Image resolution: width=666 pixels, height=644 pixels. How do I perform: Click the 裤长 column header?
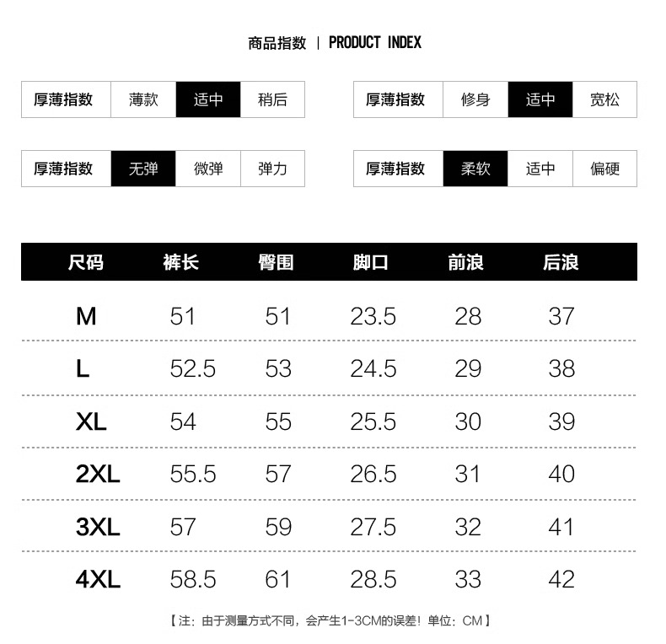click(181, 262)
